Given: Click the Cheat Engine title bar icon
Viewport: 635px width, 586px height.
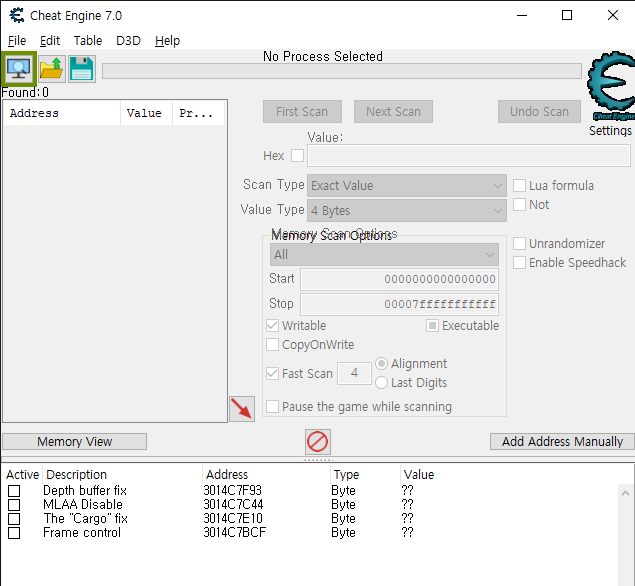Looking at the screenshot, I should click(x=17, y=15).
